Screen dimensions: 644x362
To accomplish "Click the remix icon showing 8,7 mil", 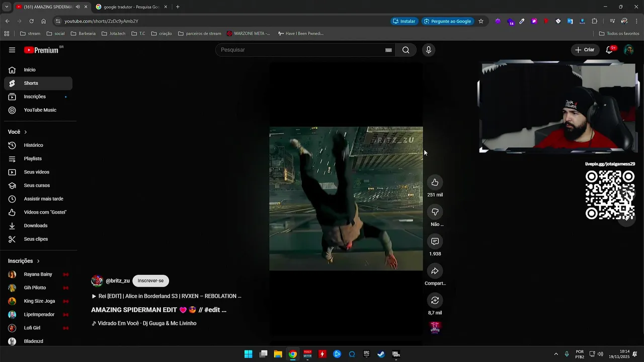I will click(x=435, y=300).
